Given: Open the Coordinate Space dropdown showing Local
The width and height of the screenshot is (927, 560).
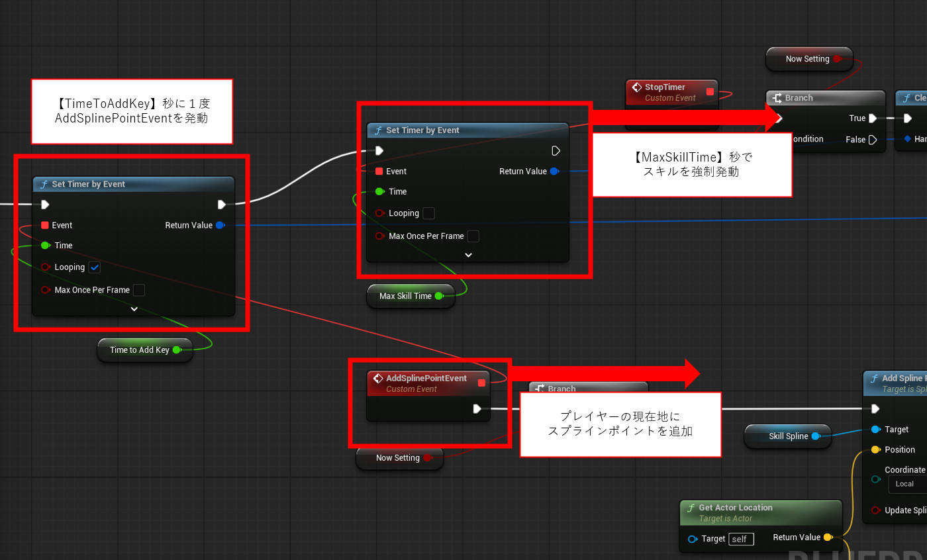Looking at the screenshot, I should click(x=907, y=484).
